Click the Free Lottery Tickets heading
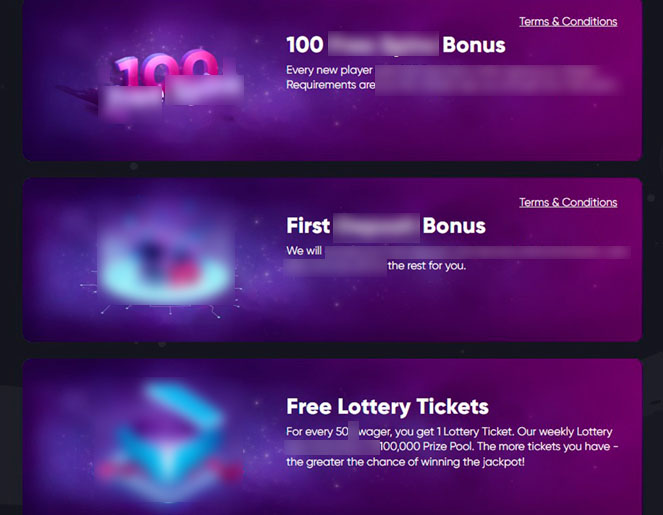 [387, 406]
